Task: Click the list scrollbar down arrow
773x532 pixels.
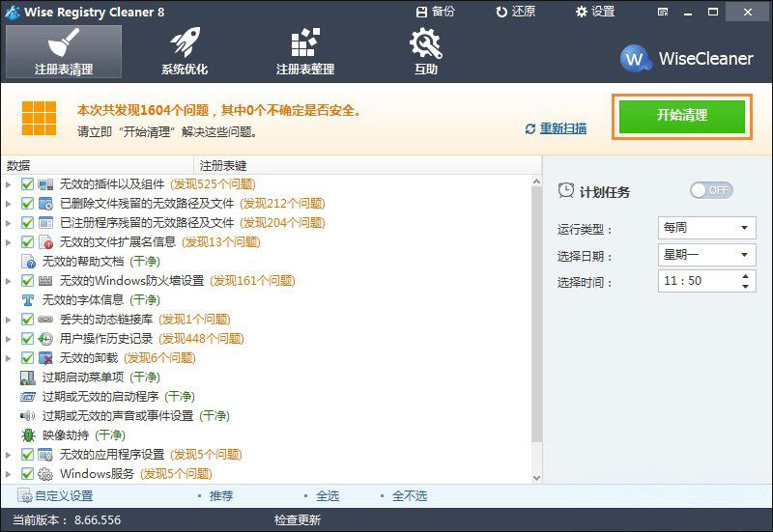Action: (537, 477)
